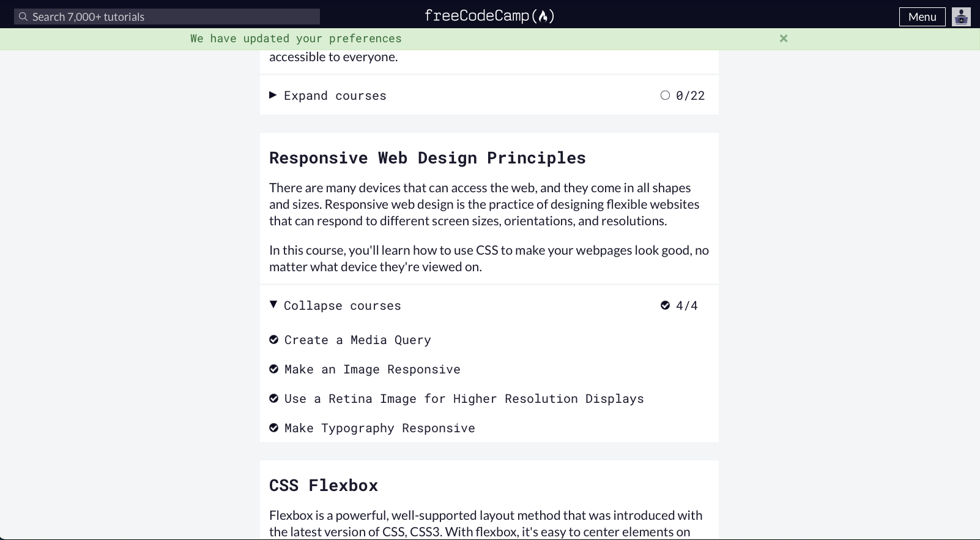Open the user profile avatar

point(961,17)
